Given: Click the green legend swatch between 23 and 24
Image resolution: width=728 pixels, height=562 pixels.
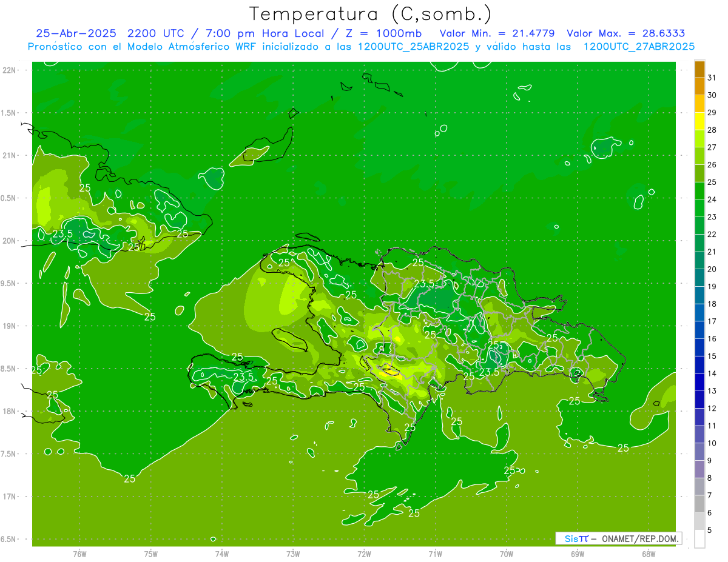Looking at the screenshot, I should [699, 209].
